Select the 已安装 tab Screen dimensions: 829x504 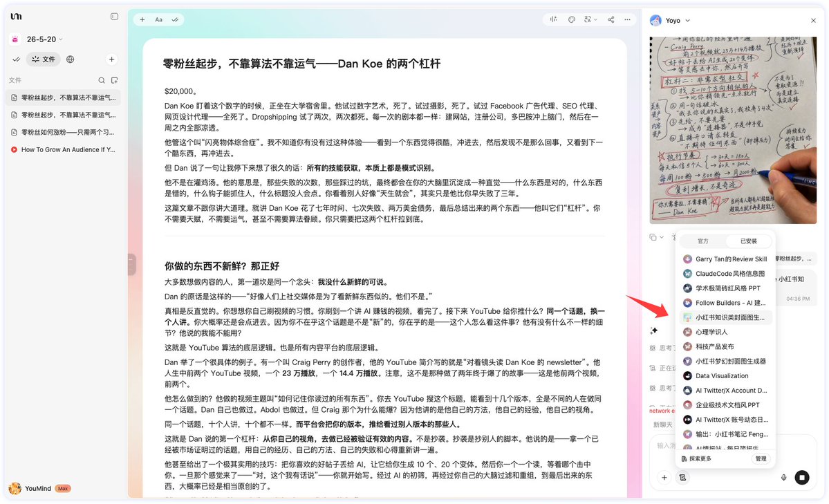point(748,241)
